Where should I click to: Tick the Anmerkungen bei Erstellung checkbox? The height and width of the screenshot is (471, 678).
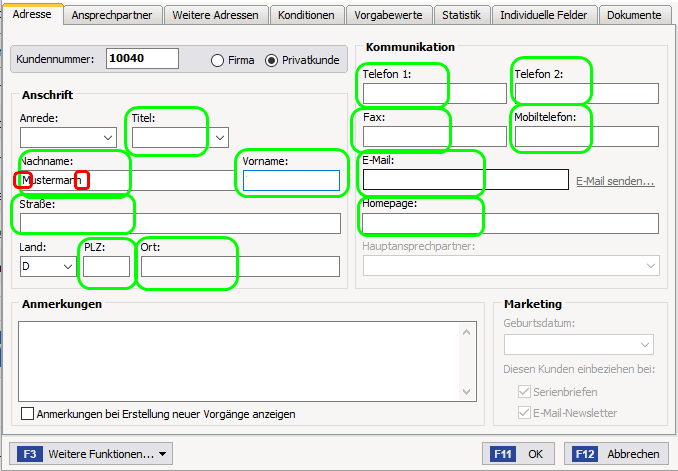(x=27, y=413)
